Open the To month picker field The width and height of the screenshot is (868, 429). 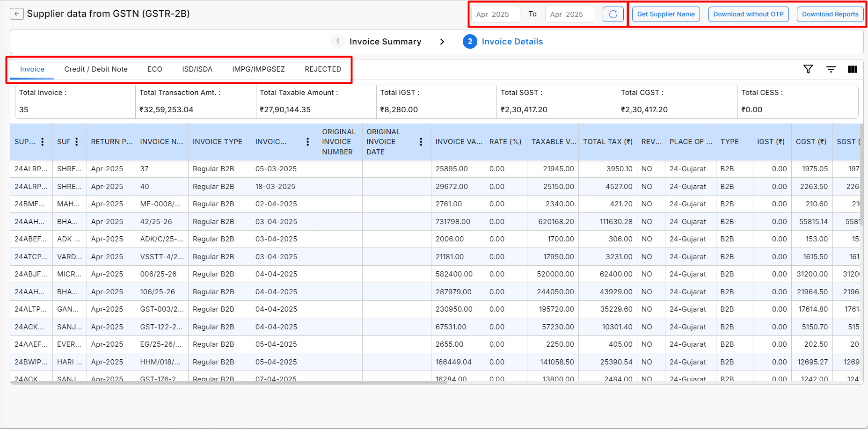click(569, 15)
